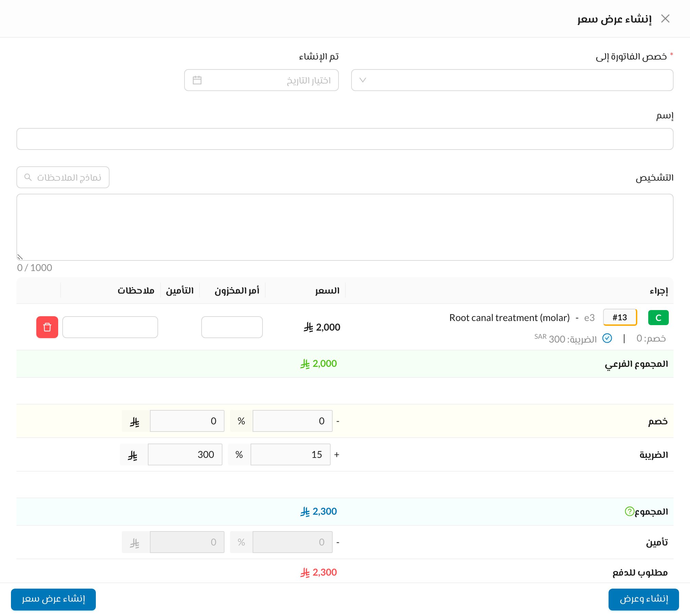
Task: Click the calendar icon in date field
Action: 197,80
